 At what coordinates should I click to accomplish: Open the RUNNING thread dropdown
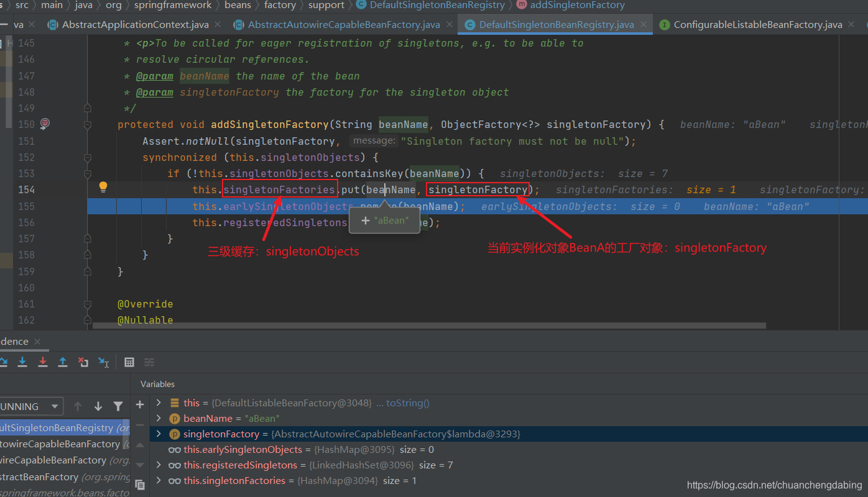click(x=31, y=406)
